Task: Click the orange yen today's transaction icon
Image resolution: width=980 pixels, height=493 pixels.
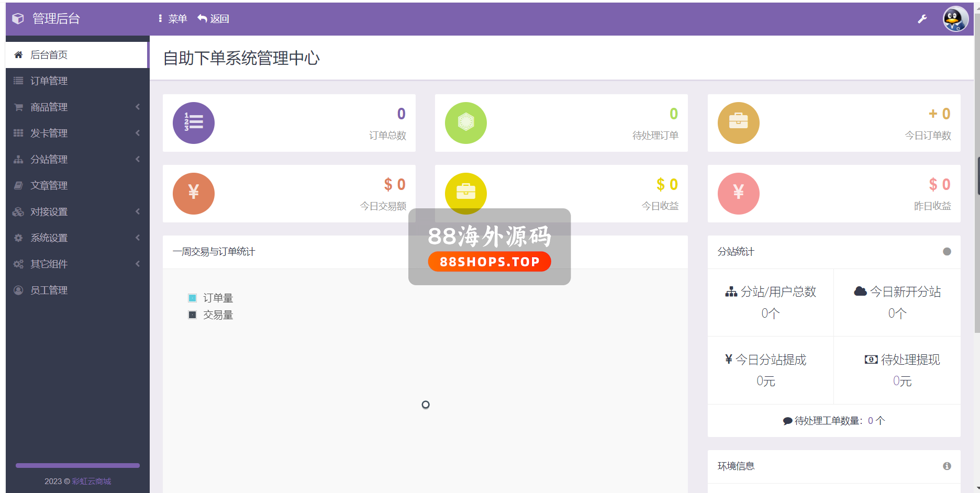Action: click(x=194, y=194)
